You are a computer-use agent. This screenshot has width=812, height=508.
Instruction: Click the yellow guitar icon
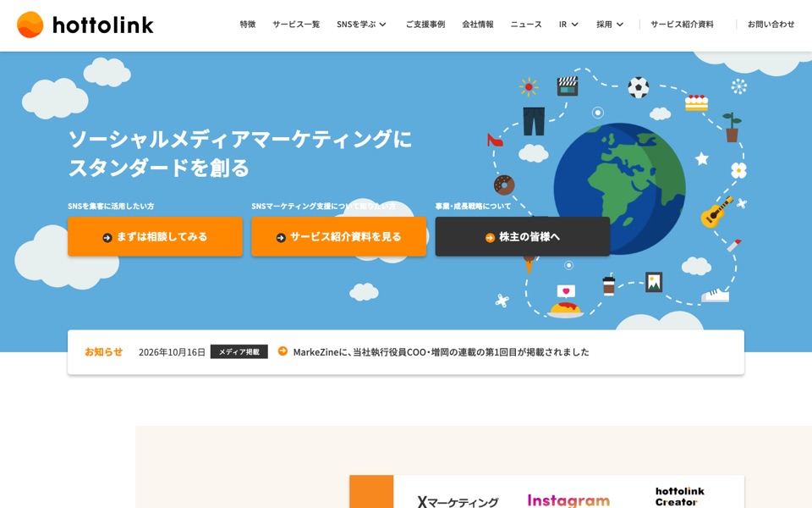pyautogui.click(x=716, y=212)
